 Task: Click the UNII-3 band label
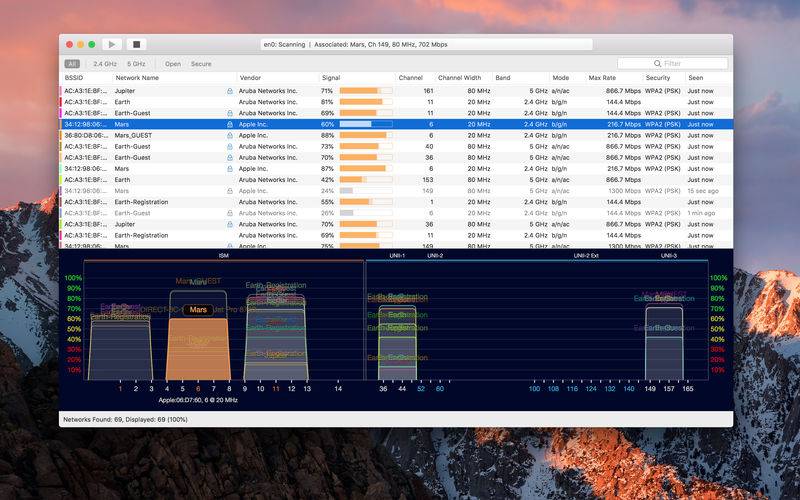coord(668,255)
